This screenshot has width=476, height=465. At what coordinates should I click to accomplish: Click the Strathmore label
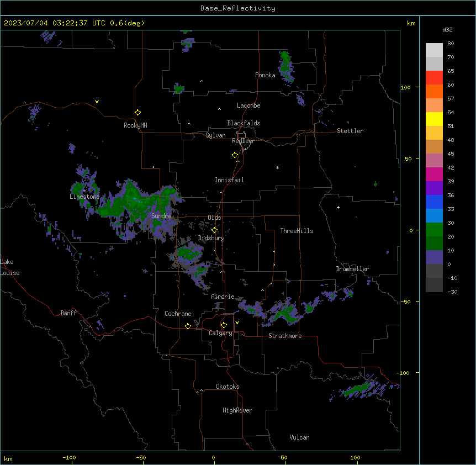pos(285,336)
